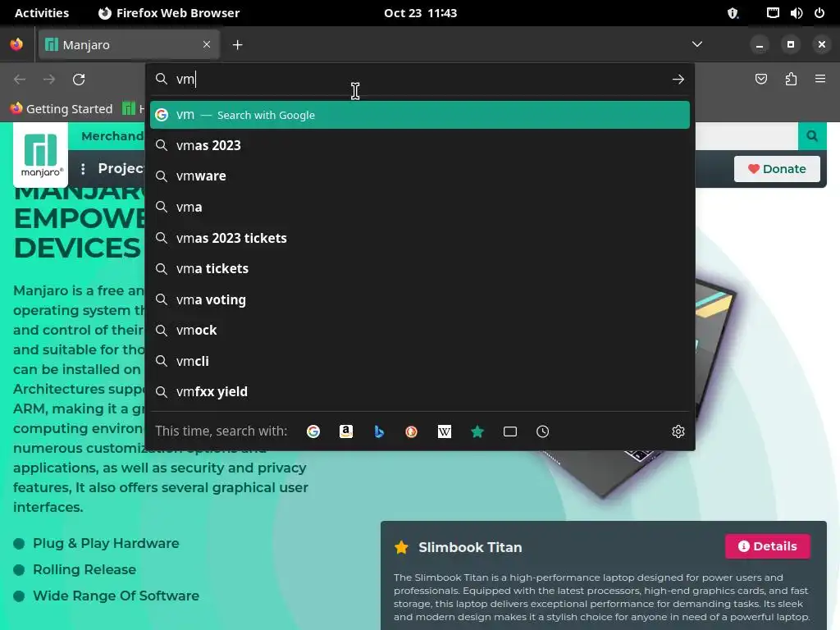The width and height of the screenshot is (840, 630).
Task: Click the Slimbook Titan heading
Action: tap(470, 547)
